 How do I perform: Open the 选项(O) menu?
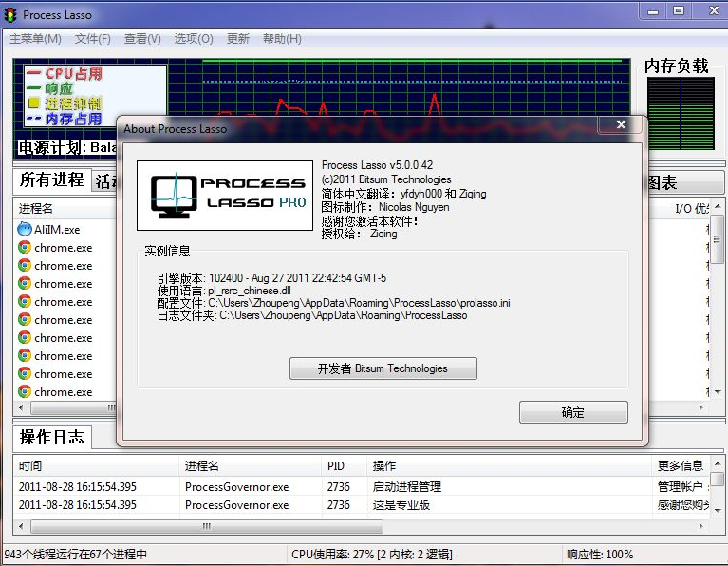(x=194, y=39)
